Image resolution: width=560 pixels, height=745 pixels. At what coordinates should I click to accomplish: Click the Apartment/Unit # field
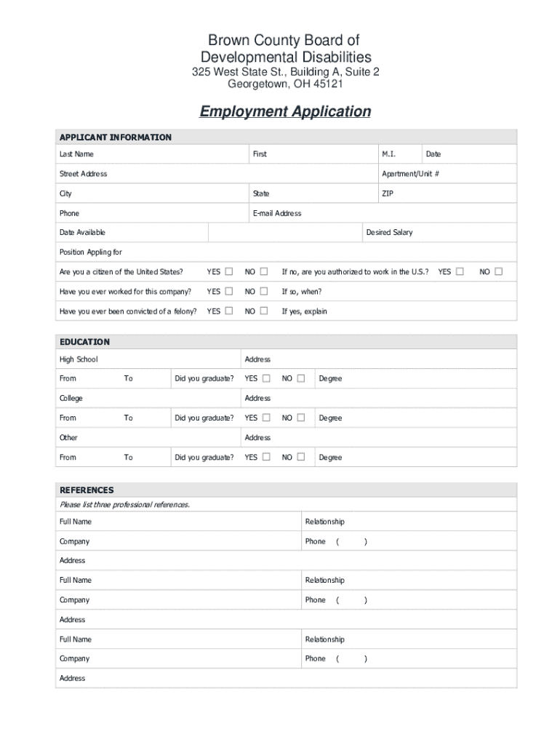(473, 174)
